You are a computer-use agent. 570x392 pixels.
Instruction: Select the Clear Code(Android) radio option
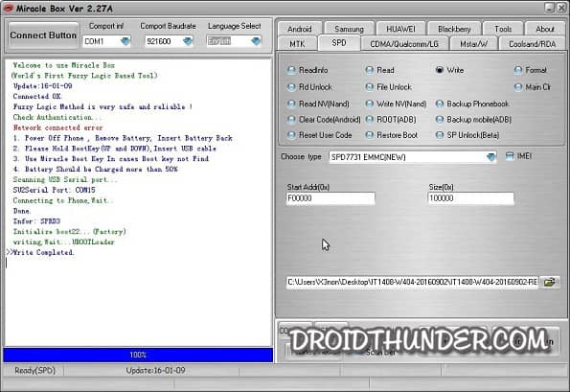(x=324, y=119)
